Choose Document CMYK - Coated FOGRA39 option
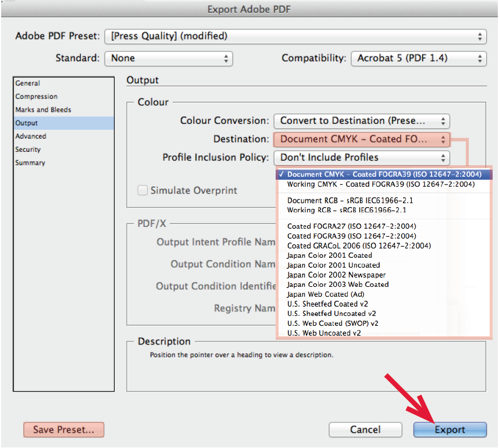 pos(384,175)
